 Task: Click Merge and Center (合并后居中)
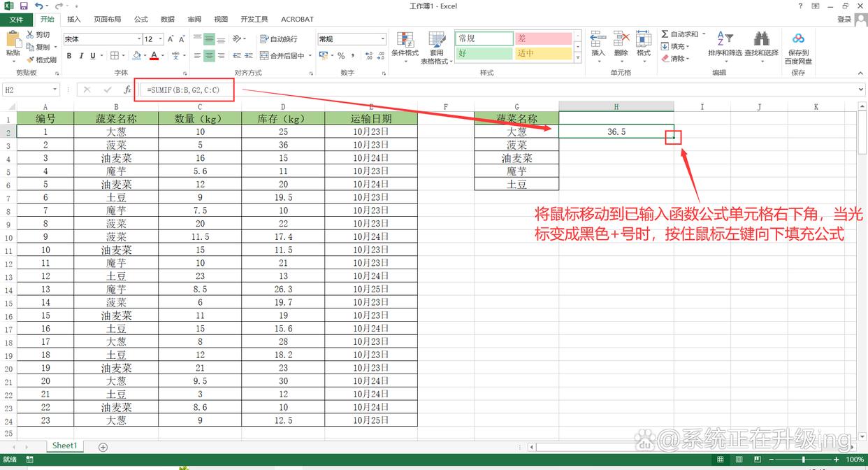click(282, 56)
